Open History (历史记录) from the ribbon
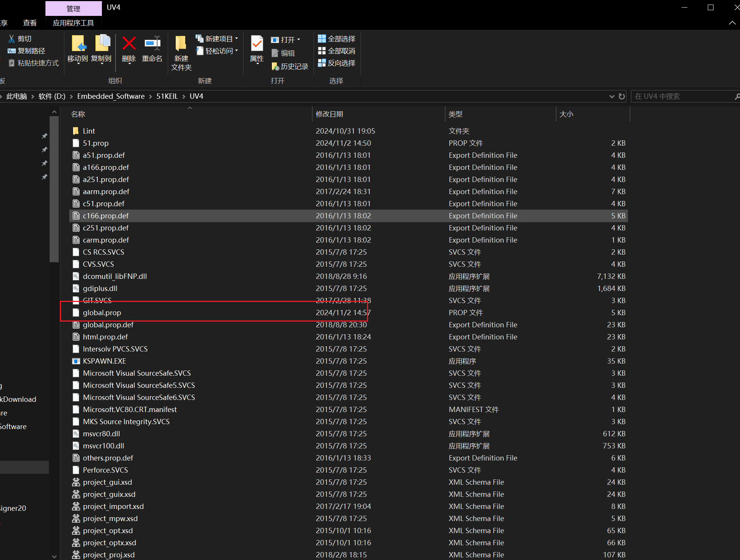The image size is (740, 560). [290, 67]
